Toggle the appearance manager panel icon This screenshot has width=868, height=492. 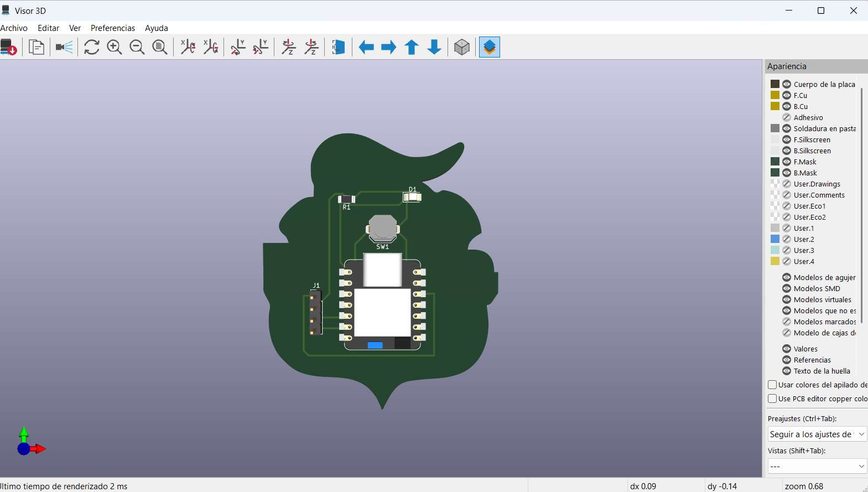pos(490,47)
